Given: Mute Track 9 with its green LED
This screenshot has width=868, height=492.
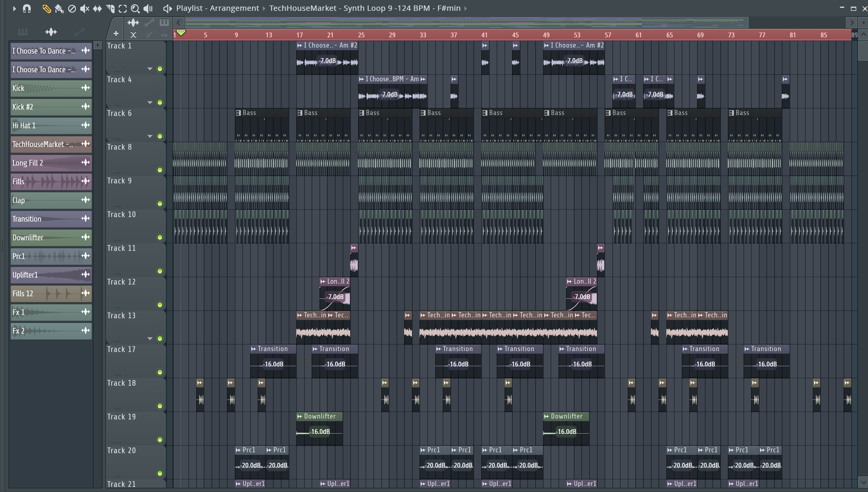Looking at the screenshot, I should [x=160, y=204].
